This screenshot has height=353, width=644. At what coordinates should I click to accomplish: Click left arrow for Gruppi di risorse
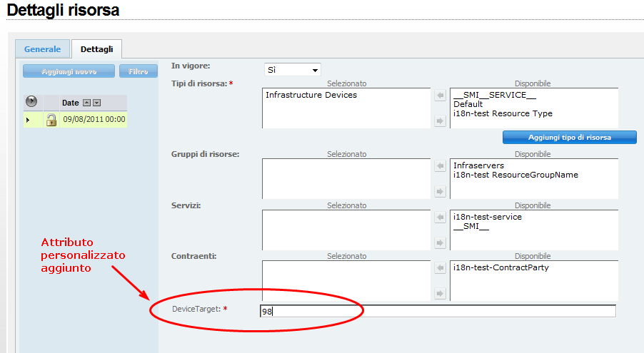tap(440, 166)
